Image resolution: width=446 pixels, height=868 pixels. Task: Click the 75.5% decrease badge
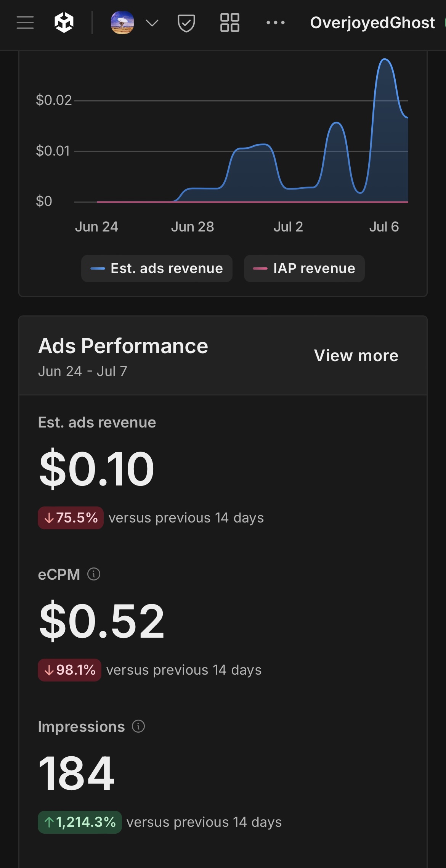[71, 518]
